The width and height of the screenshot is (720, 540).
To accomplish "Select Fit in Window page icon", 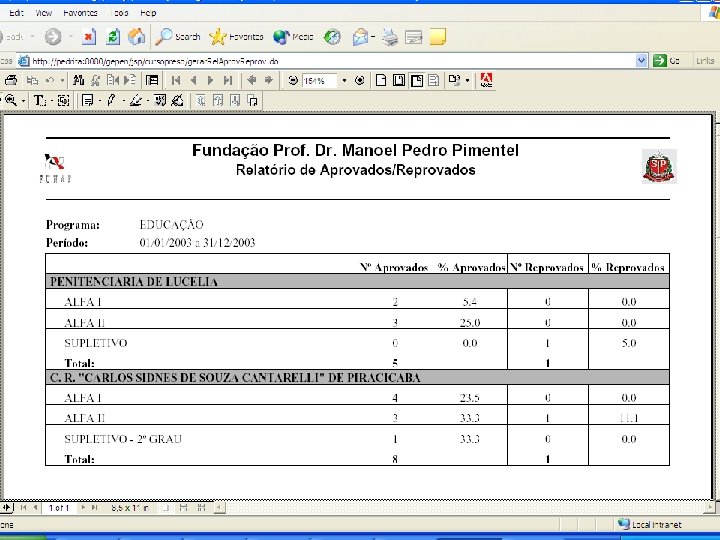I will pyautogui.click(x=399, y=80).
